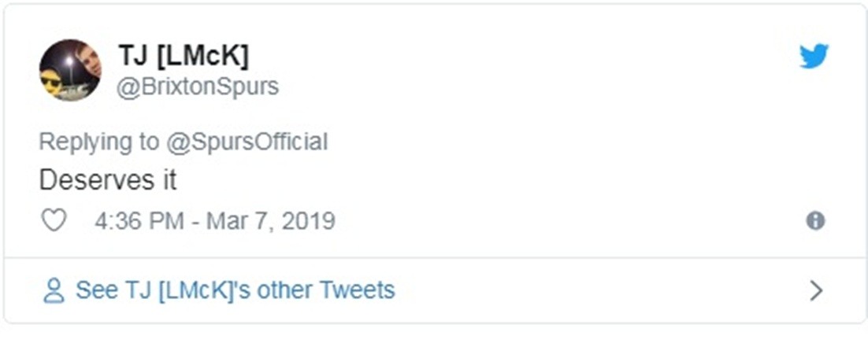Click the word 'Tweets' in footer link

tap(357, 290)
